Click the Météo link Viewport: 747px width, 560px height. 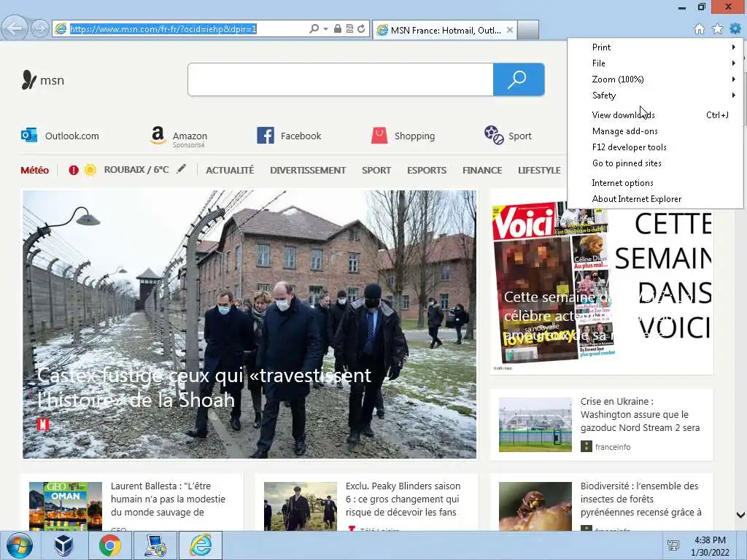[34, 170]
